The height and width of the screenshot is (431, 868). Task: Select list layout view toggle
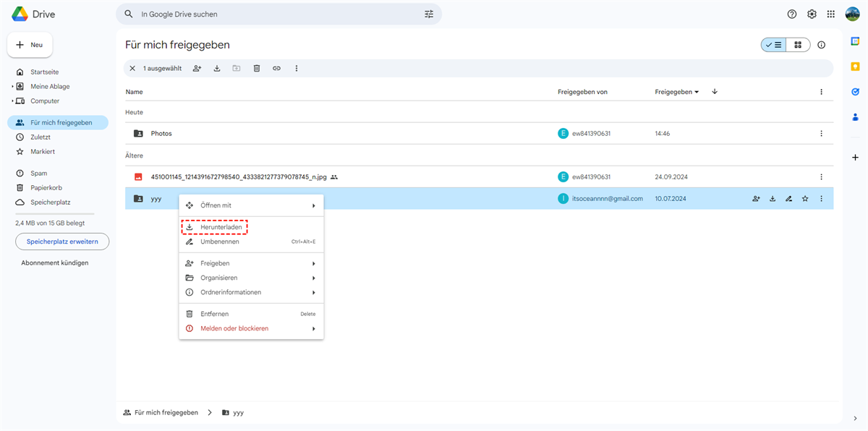(773, 45)
